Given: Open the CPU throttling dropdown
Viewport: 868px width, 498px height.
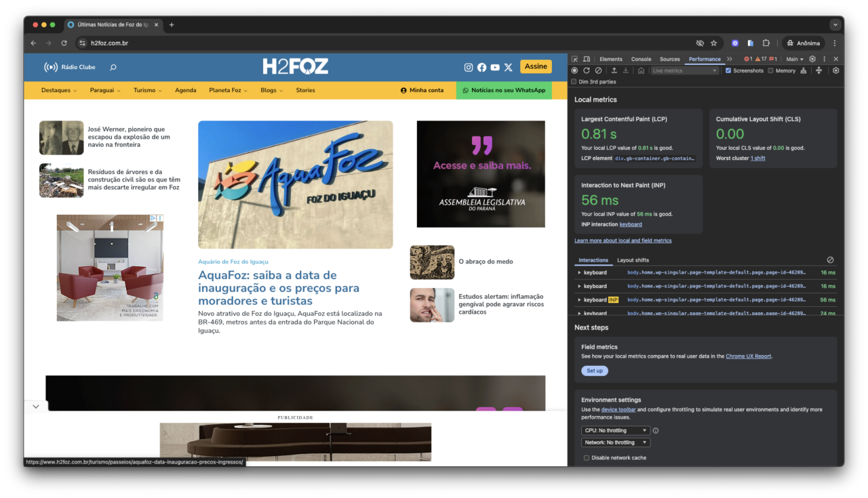Looking at the screenshot, I should (615, 430).
